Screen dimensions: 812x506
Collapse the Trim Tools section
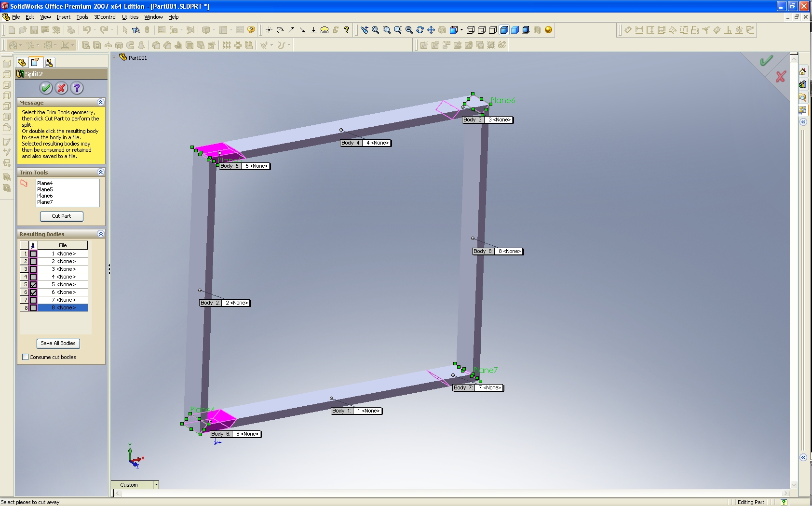100,172
